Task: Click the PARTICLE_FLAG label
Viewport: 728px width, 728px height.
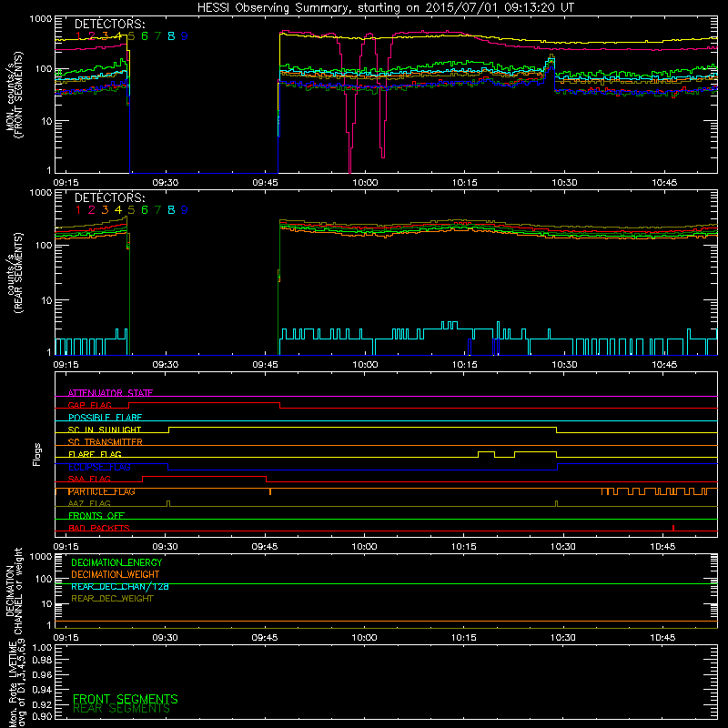Action: [x=101, y=491]
